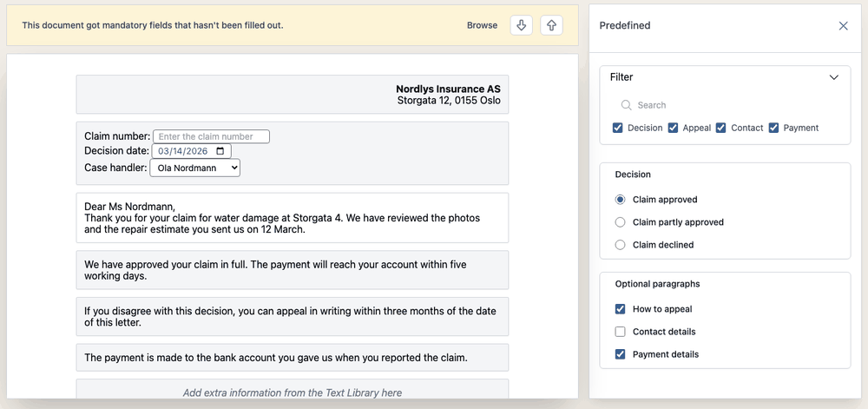The width and height of the screenshot is (868, 409).
Task: Click the Filter section label
Action: (621, 77)
